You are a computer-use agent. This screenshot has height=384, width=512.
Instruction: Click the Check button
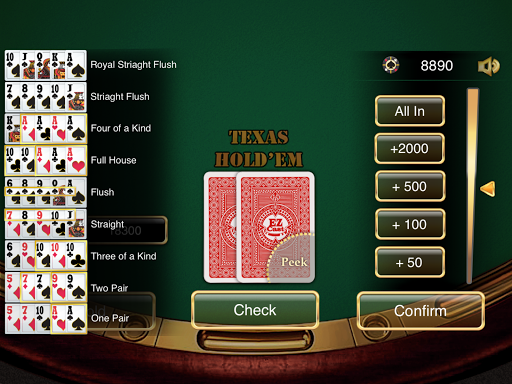point(255,310)
